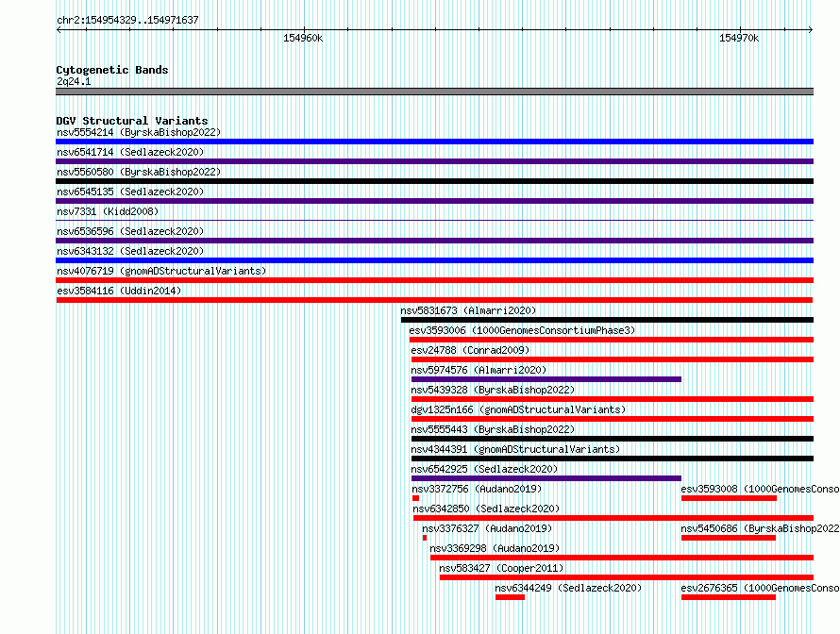
Task: Open variant nsv5831673 (Almarri2020) label
Action: coord(468,310)
